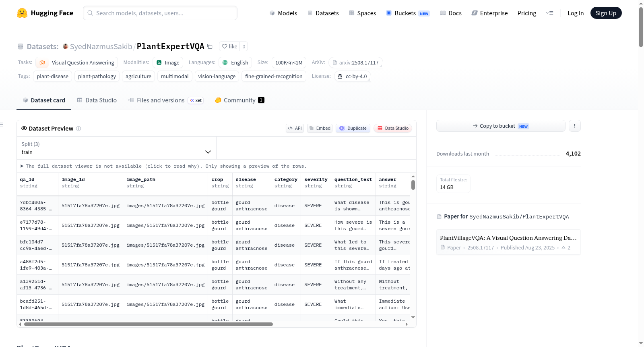644x347 pixels.
Task: Go to Datasets in the navigation
Action: pyautogui.click(x=323, y=13)
